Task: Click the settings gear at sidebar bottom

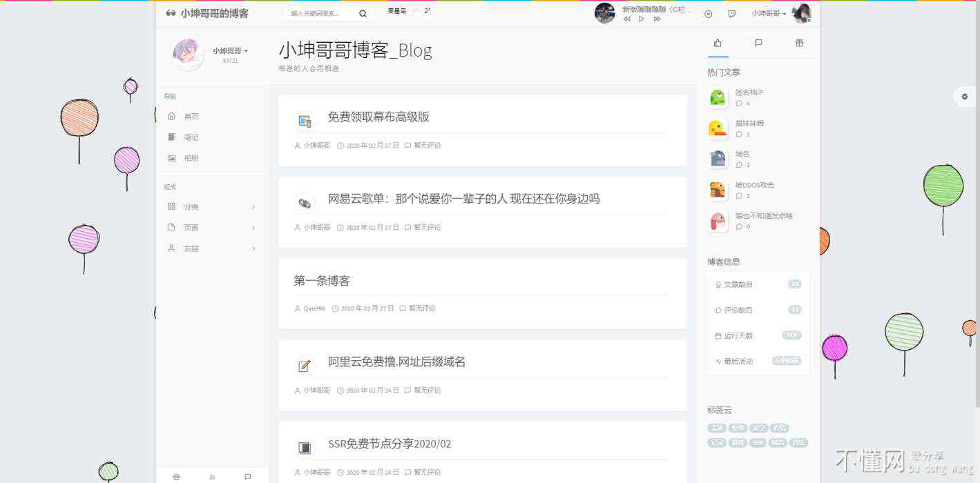Action: point(176,477)
